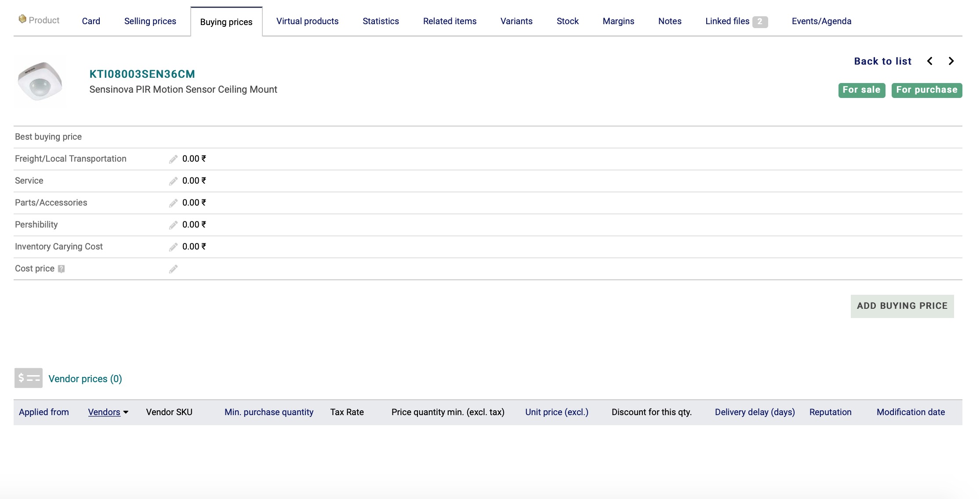Click the Vendor SKU column header

point(169,412)
